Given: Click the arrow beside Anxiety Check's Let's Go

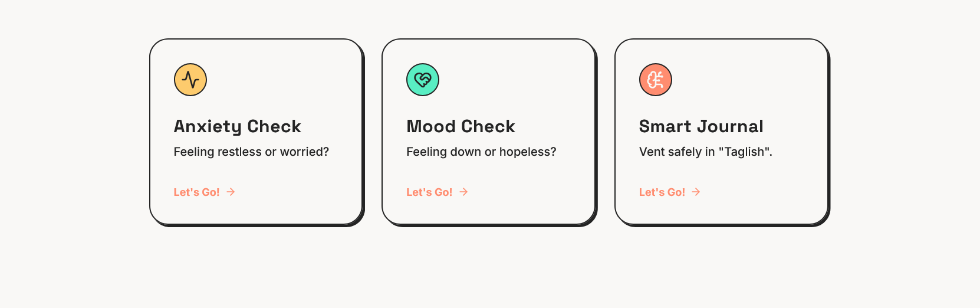Looking at the screenshot, I should [x=231, y=192].
